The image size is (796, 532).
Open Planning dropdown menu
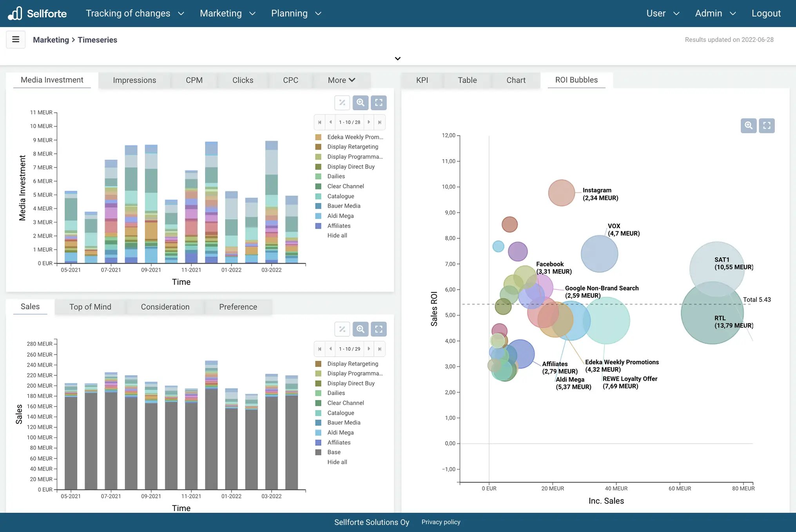click(296, 13)
